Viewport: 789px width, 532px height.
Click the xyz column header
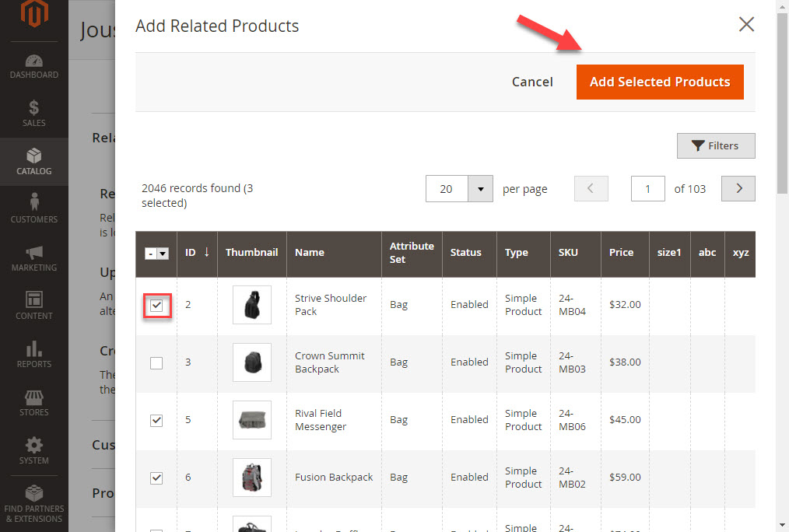[741, 253]
